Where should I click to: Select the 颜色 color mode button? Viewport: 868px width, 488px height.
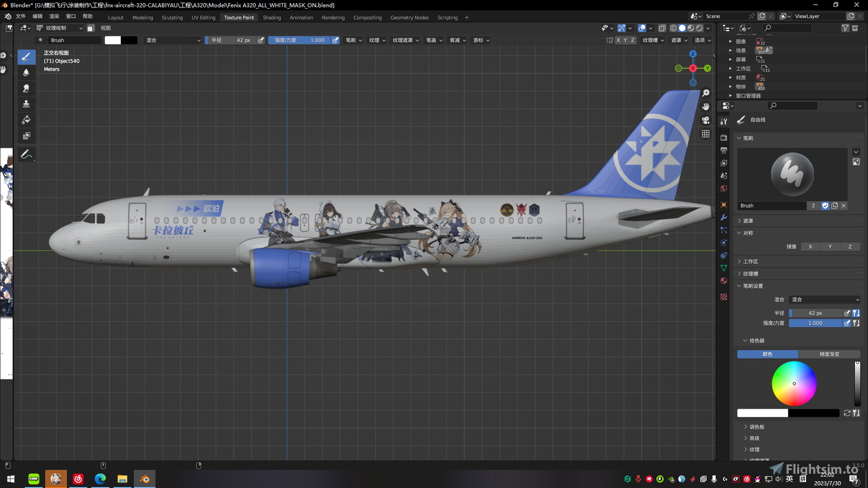click(768, 354)
